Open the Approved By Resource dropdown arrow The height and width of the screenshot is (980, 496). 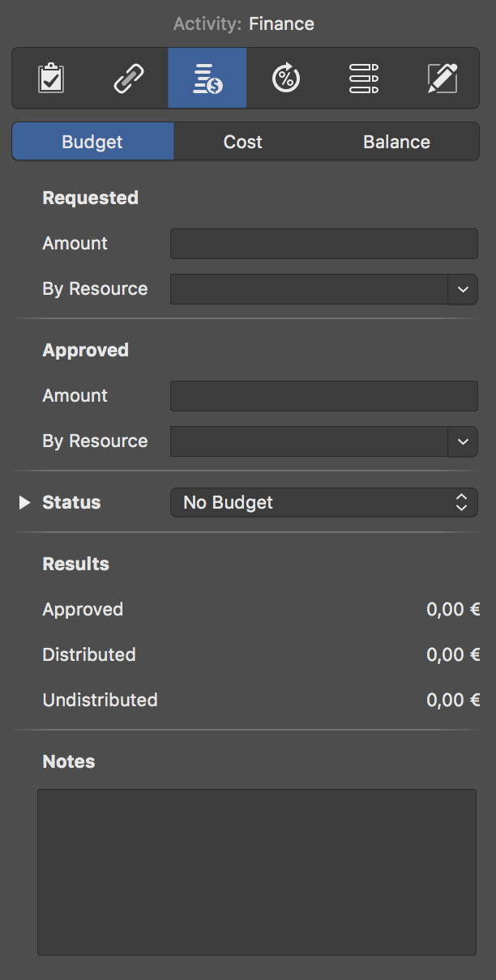point(463,441)
